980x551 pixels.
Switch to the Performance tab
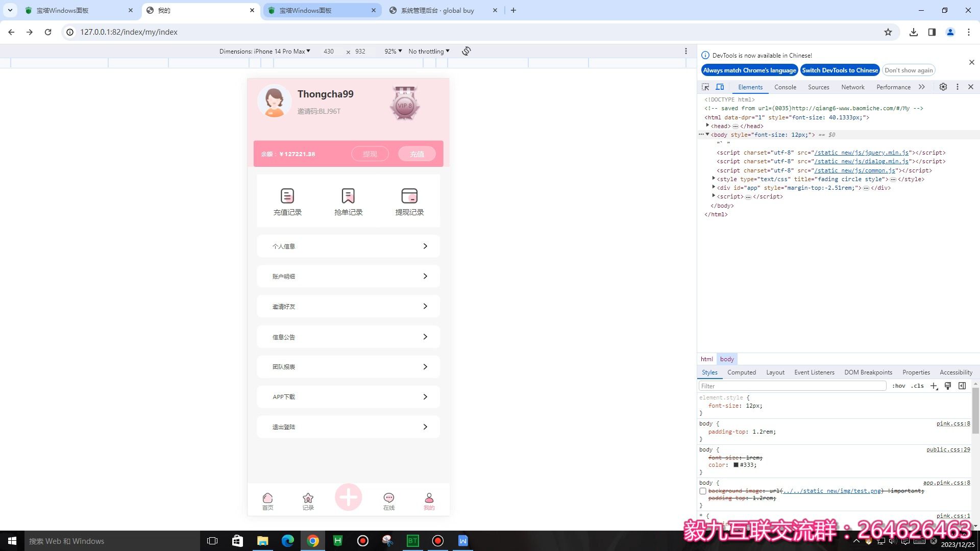pyautogui.click(x=893, y=87)
